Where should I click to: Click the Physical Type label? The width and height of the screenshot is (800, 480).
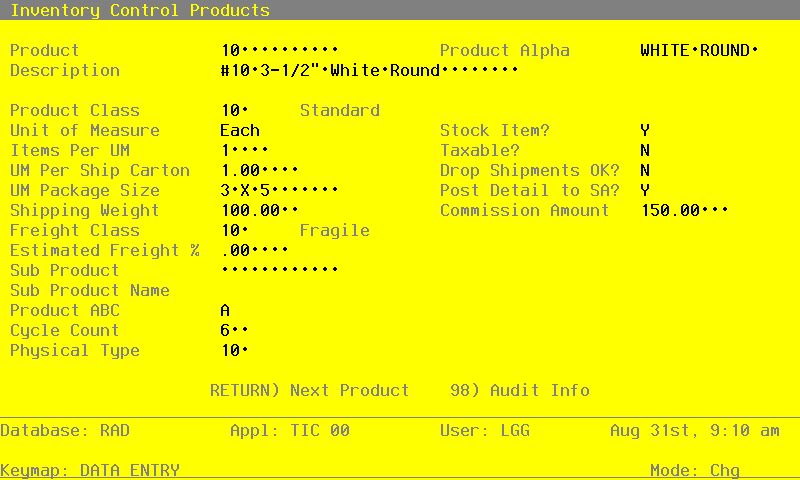click(x=74, y=350)
